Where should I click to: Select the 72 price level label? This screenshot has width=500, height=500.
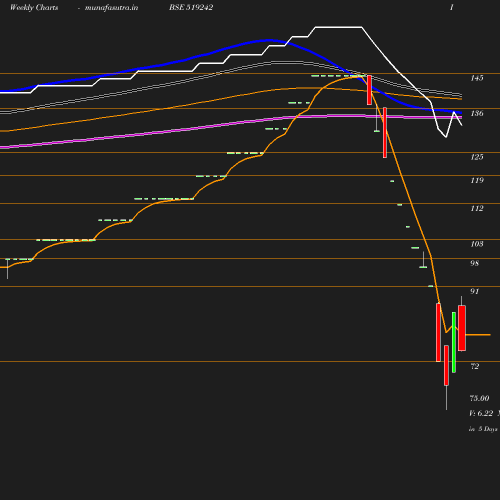(475, 366)
